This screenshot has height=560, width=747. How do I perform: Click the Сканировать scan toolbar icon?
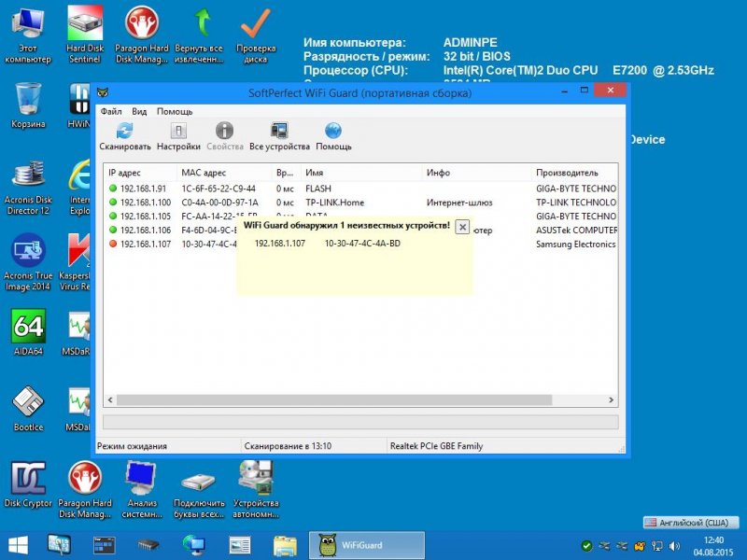click(125, 136)
